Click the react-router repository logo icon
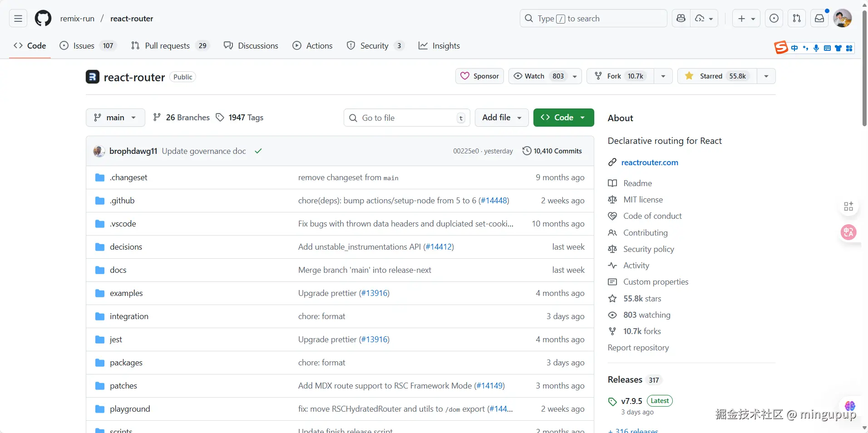The image size is (868, 433). (x=93, y=77)
